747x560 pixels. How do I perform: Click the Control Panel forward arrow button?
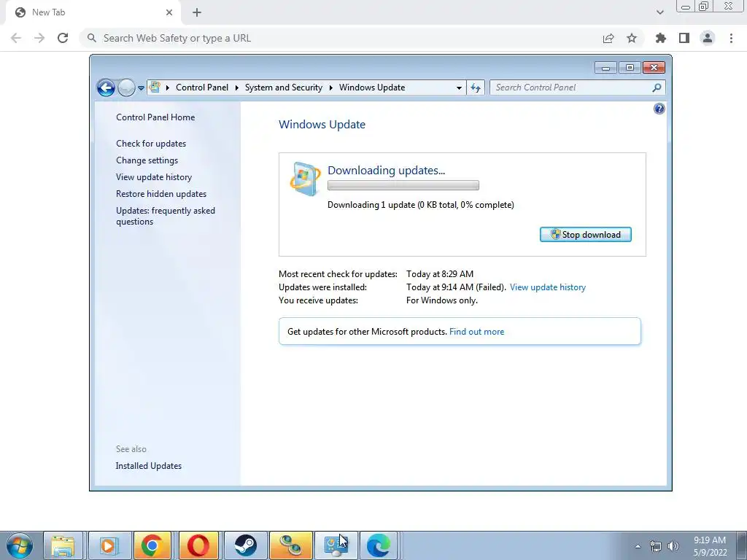point(126,87)
